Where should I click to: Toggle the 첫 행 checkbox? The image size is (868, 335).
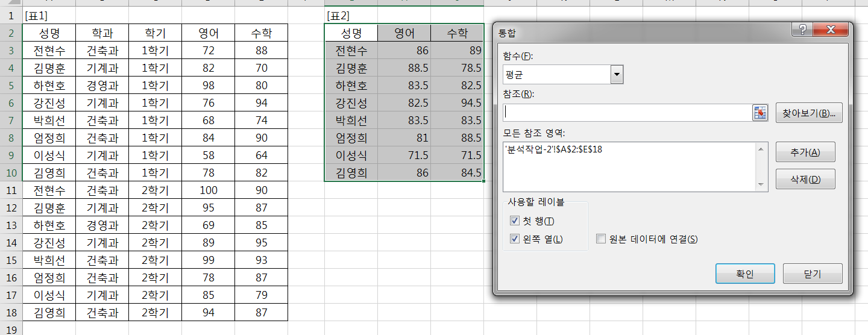coord(514,221)
